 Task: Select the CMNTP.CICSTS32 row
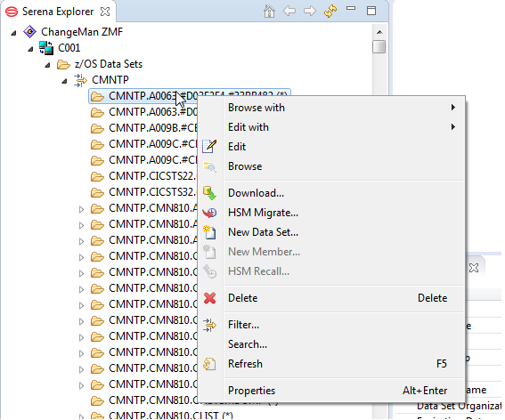[x=152, y=192]
